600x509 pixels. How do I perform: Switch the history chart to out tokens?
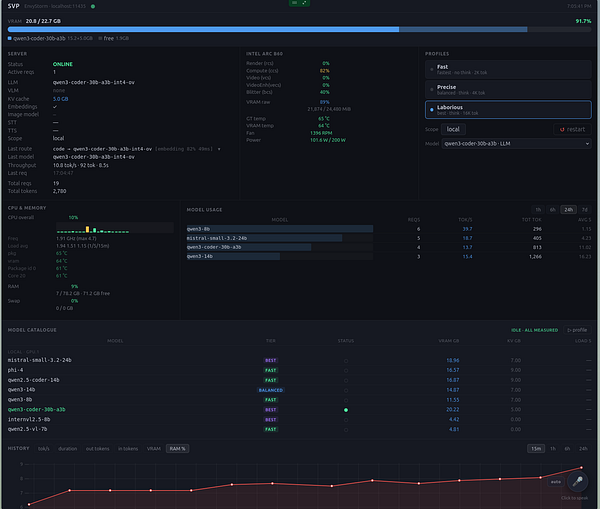pyautogui.click(x=97, y=449)
